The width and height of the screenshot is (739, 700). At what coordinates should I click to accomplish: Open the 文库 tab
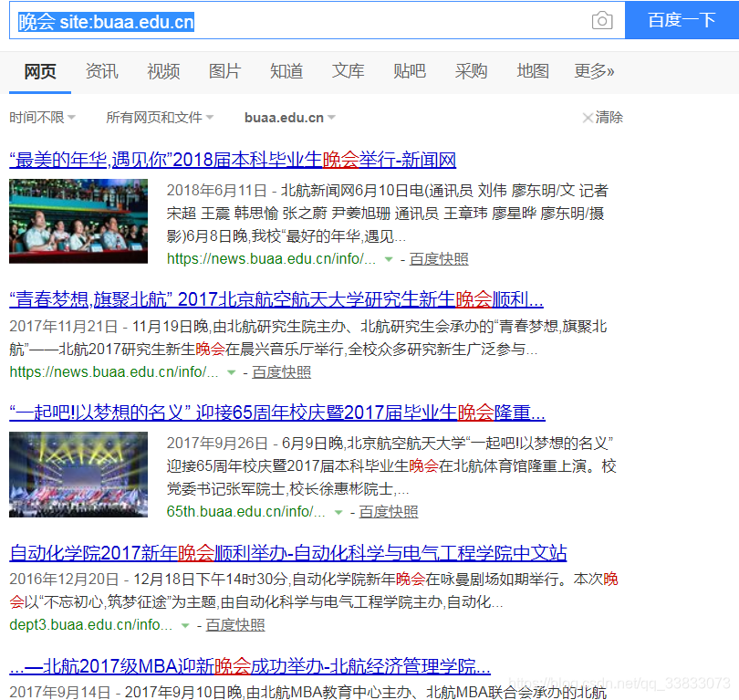tap(349, 71)
